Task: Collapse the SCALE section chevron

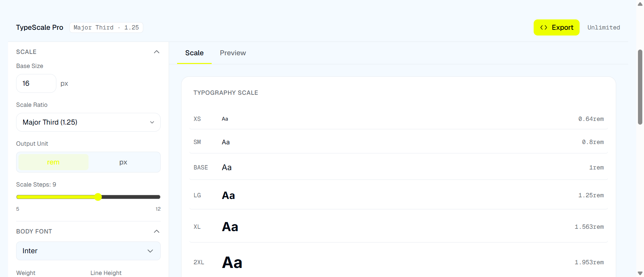Action: click(x=156, y=52)
